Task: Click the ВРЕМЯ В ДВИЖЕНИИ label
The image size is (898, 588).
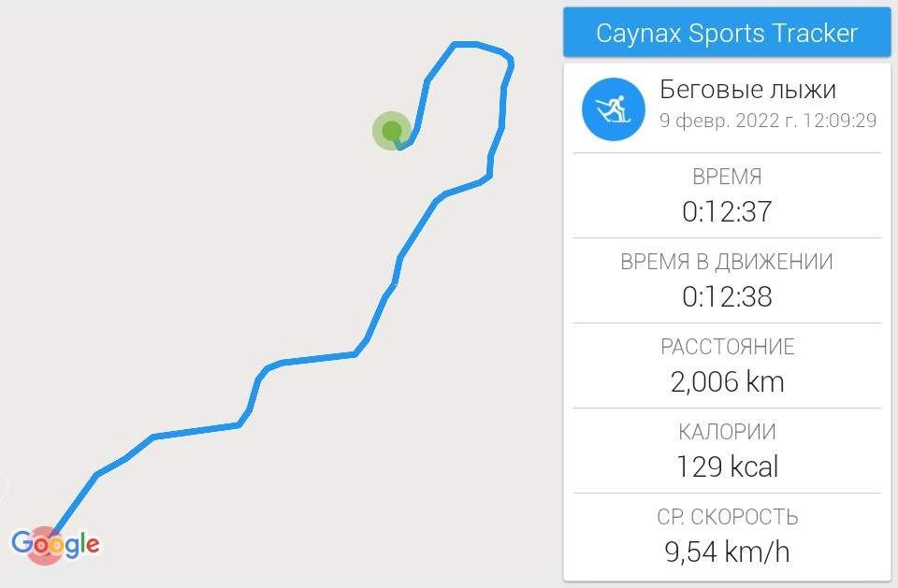Action: (727, 262)
